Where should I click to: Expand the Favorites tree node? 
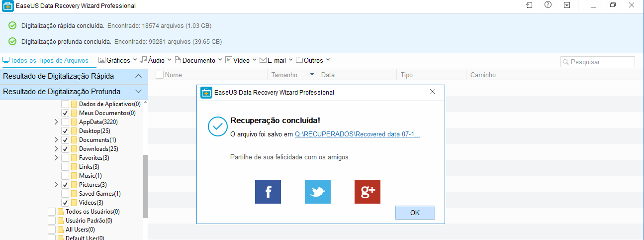coord(56,158)
